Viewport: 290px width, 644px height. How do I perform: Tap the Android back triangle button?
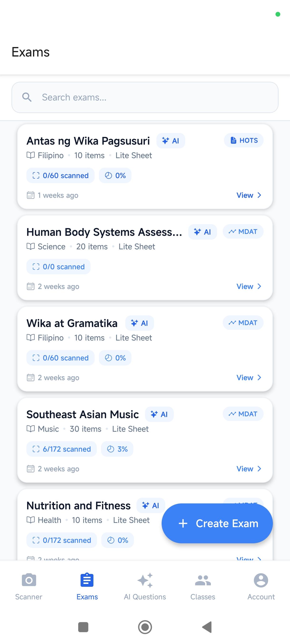(x=207, y=627)
